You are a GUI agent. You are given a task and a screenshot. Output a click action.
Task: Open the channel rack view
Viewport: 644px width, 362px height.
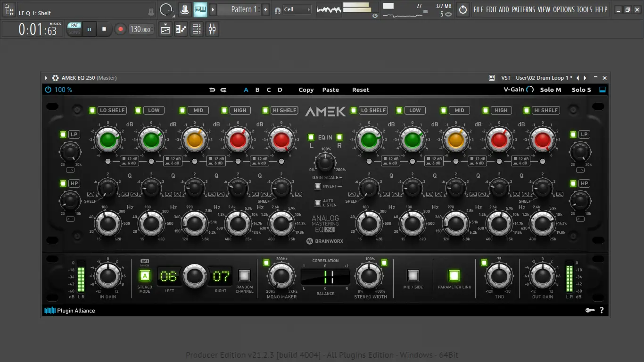197,29
